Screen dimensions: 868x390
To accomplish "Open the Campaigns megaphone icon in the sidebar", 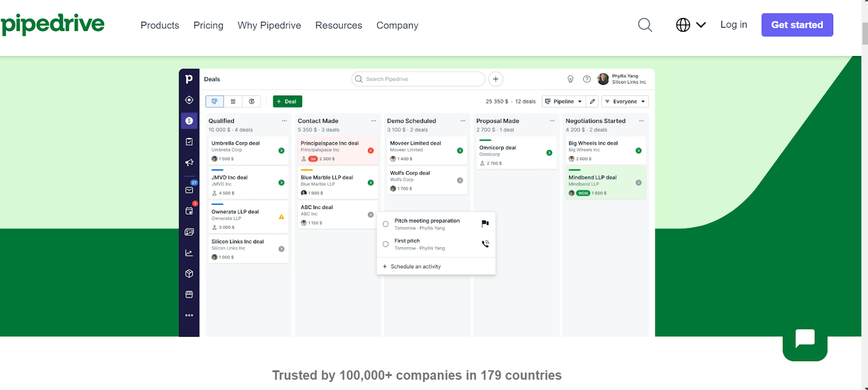I will [x=189, y=162].
